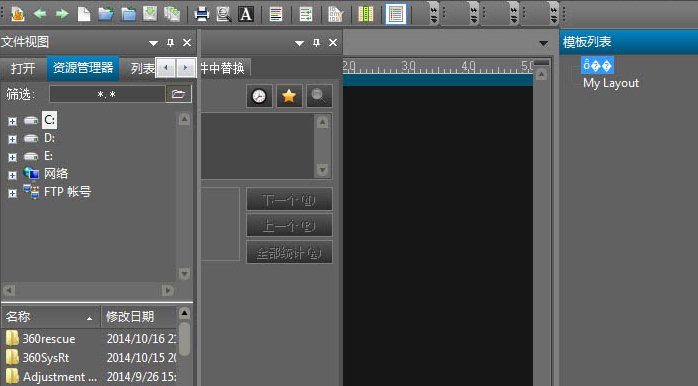
Task: Open search favorites with the star icon
Action: point(289,96)
